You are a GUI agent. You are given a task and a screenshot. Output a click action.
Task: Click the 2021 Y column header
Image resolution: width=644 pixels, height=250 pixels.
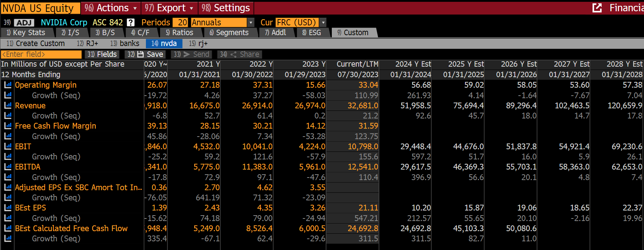(x=208, y=64)
